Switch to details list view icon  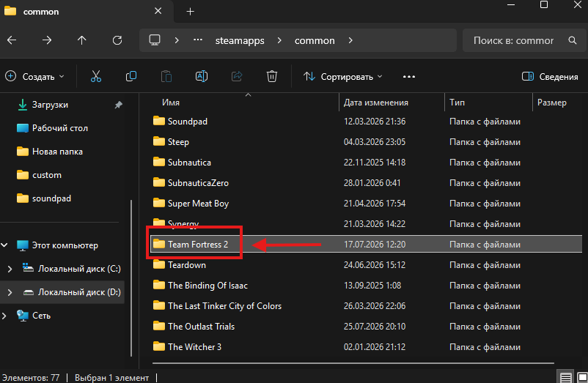[565, 377]
